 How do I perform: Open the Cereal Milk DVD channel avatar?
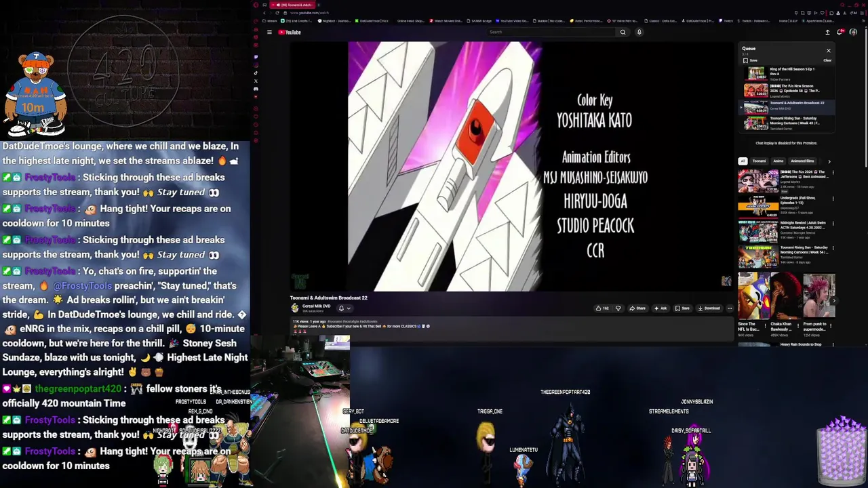tap(295, 308)
